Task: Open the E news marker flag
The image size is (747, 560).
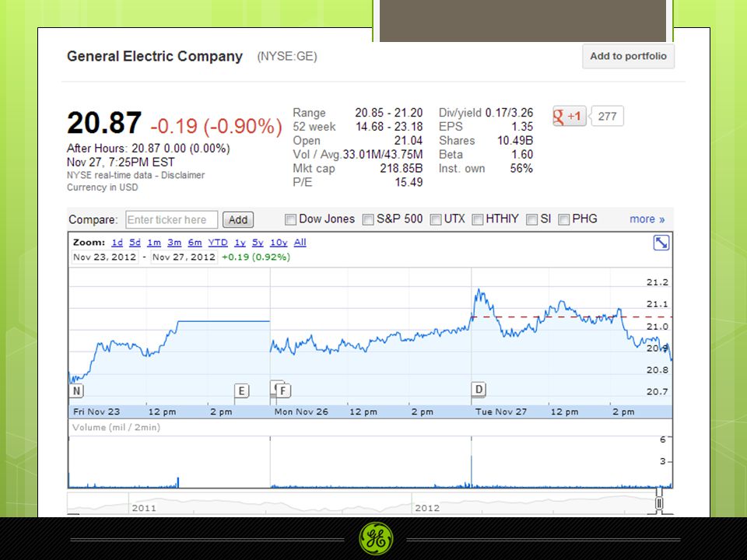Action: [x=241, y=391]
